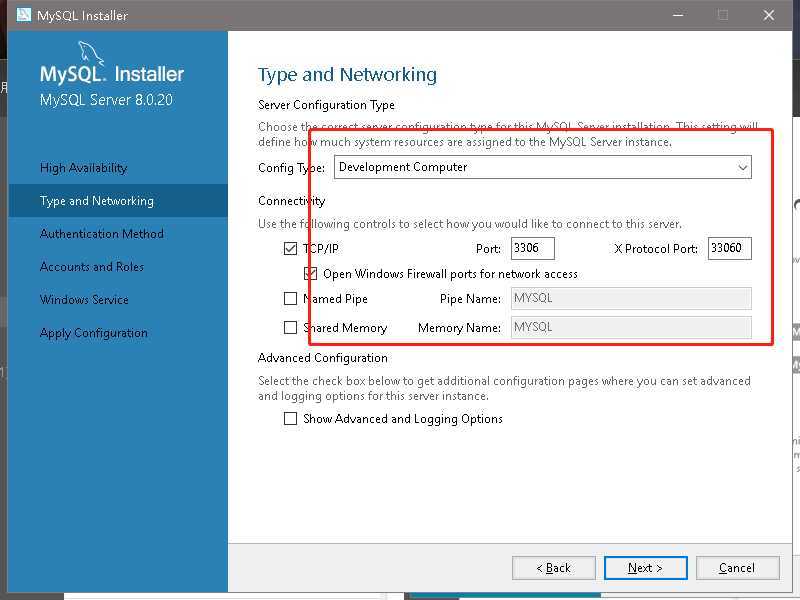Click the Memory Name field
Screen dimensions: 800x600
pos(631,328)
